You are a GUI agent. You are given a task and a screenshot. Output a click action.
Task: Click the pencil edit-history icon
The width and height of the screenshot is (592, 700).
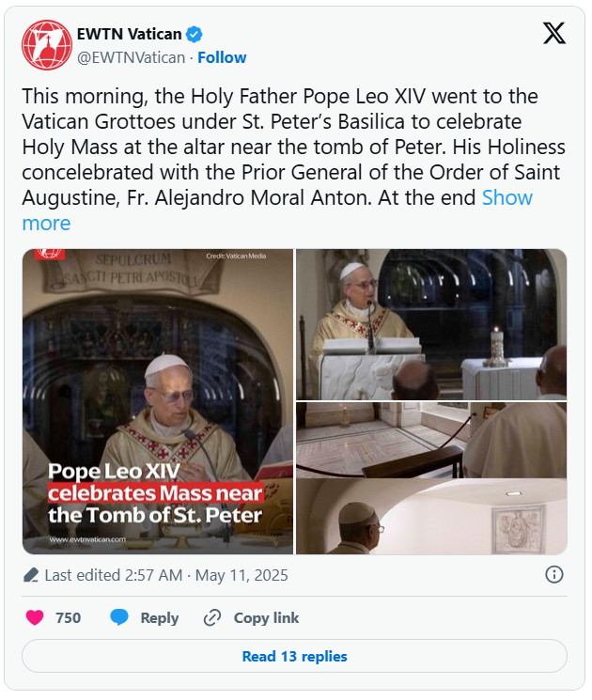tap(31, 575)
